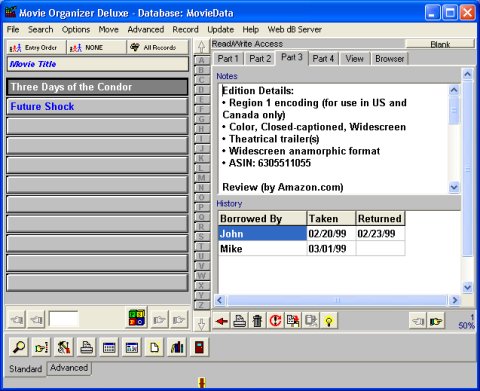Switch to the Browser tab

[390, 59]
